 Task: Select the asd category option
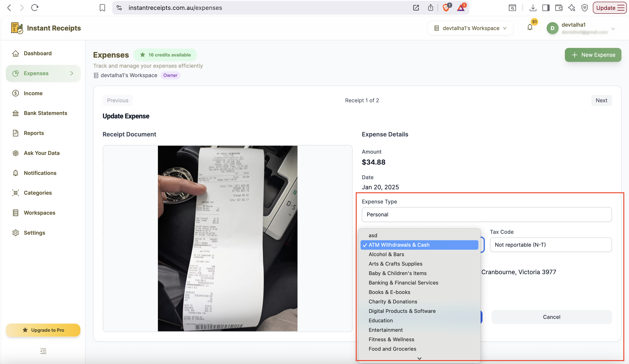click(x=419, y=235)
